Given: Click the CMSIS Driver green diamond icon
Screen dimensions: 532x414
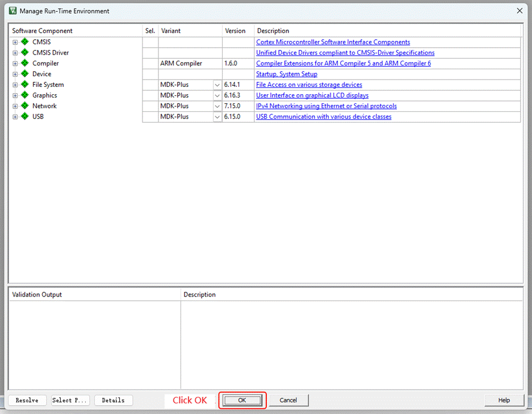Looking at the screenshot, I should [25, 52].
